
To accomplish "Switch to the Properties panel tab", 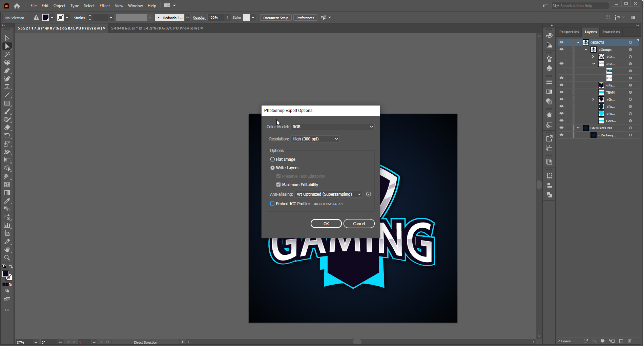I will coord(569,32).
